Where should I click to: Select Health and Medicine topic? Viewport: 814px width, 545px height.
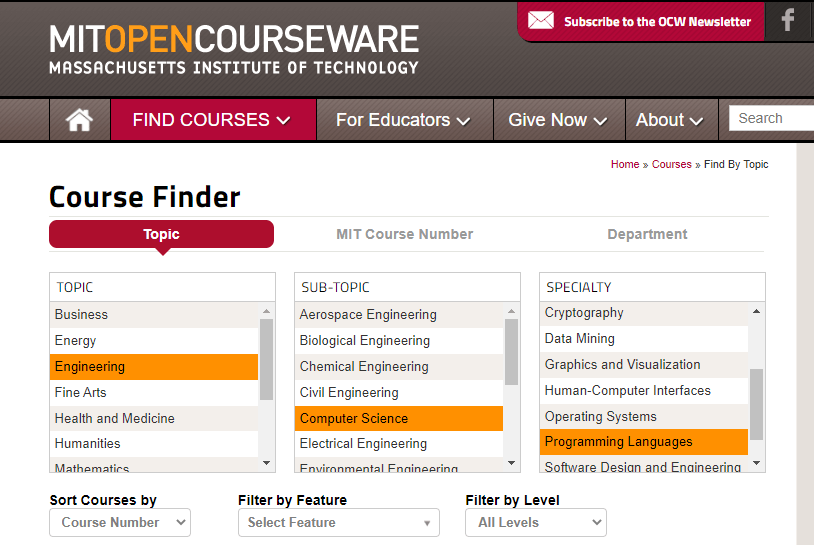154,418
